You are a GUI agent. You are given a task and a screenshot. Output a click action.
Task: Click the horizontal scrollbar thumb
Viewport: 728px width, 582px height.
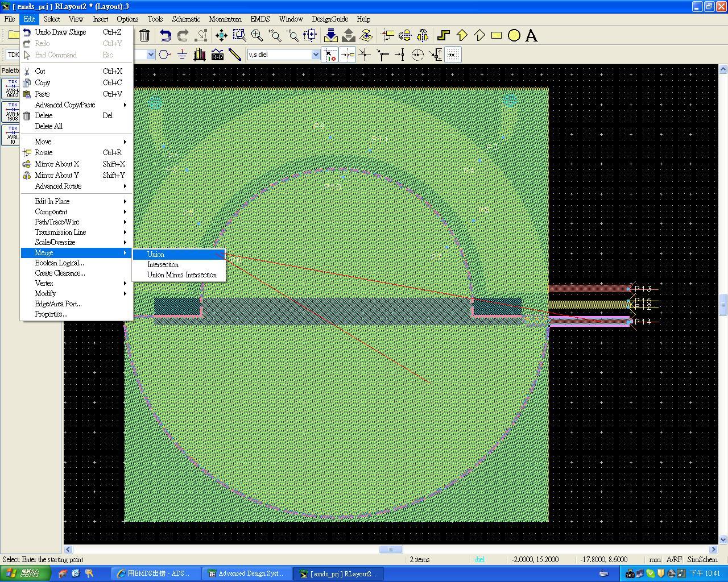pyautogui.click(x=391, y=549)
